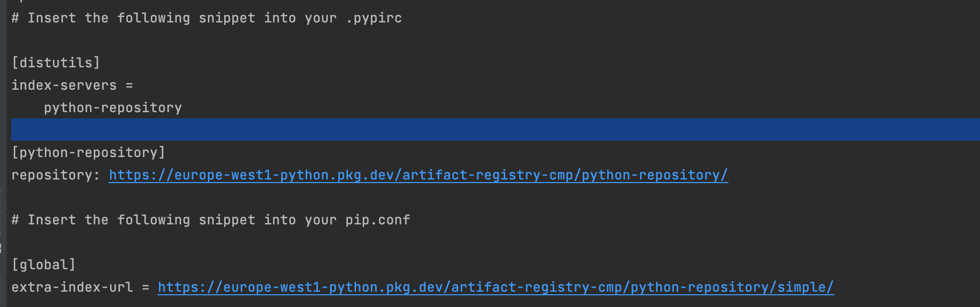The image size is (980, 307).
Task: Click the equals sign after index-servers
Action: 129,85
